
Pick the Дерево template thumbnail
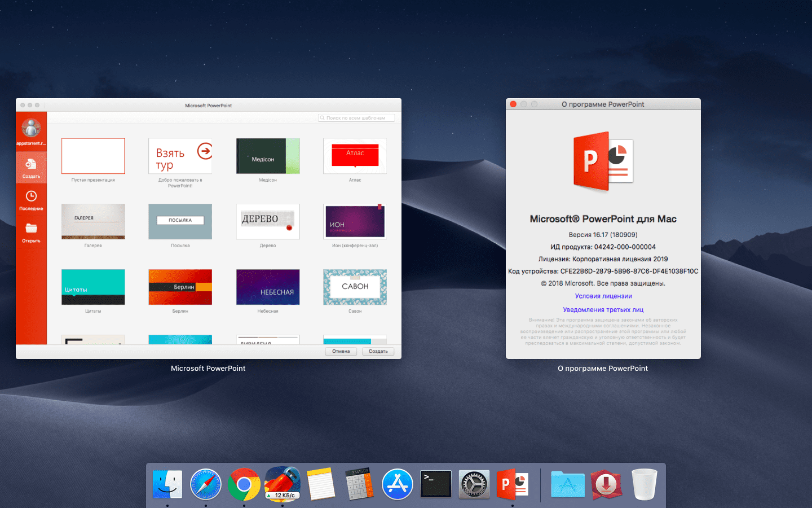click(268, 221)
